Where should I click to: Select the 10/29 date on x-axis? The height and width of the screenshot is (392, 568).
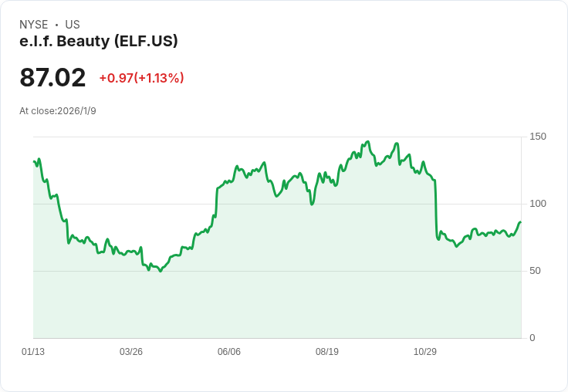pos(425,352)
